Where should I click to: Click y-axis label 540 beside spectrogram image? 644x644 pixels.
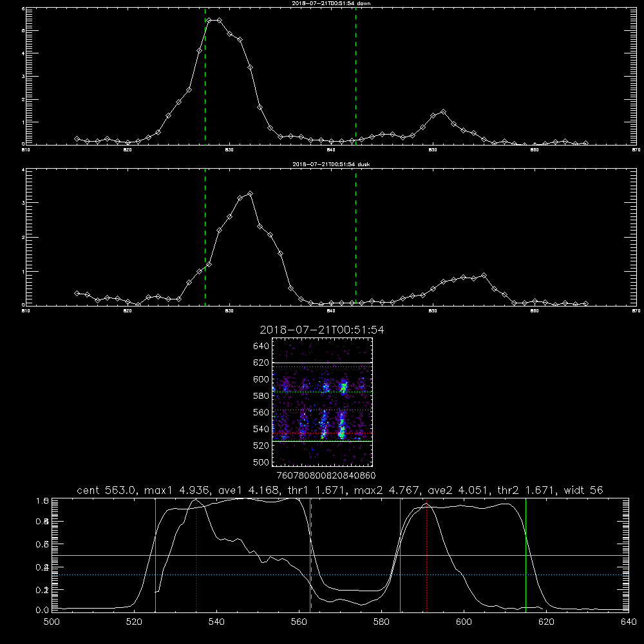pyautogui.click(x=261, y=429)
